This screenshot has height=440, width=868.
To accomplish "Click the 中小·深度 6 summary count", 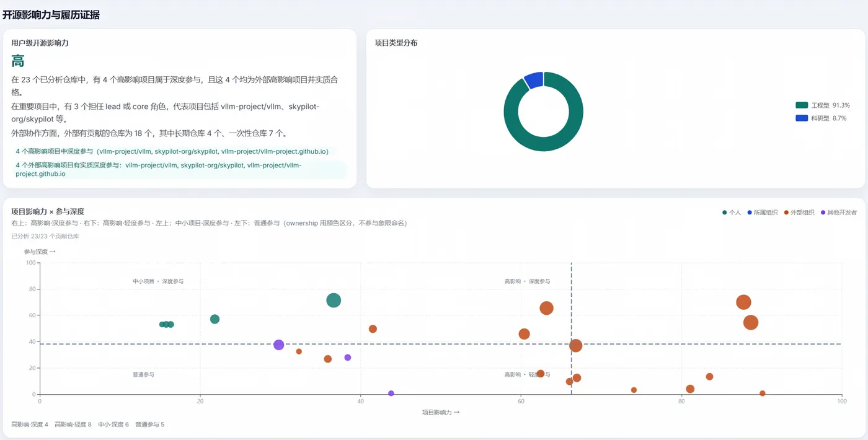I will [x=113, y=425].
